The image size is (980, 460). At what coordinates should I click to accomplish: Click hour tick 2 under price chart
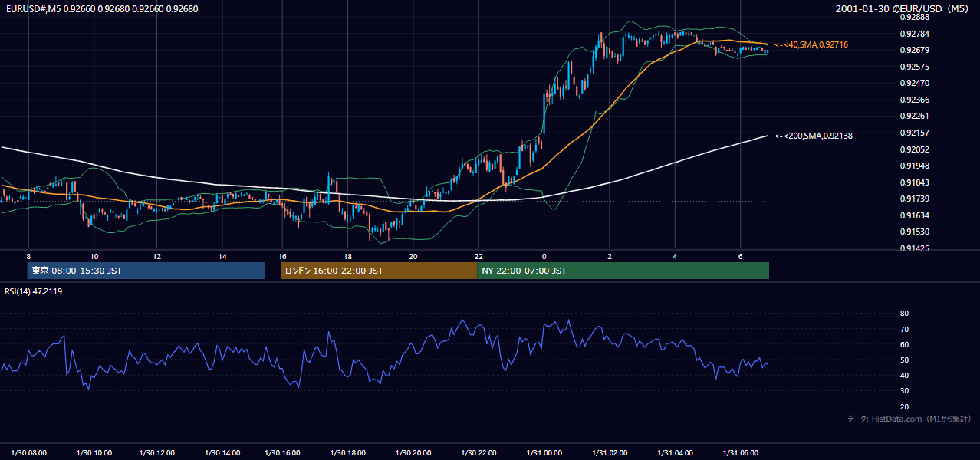(x=610, y=256)
